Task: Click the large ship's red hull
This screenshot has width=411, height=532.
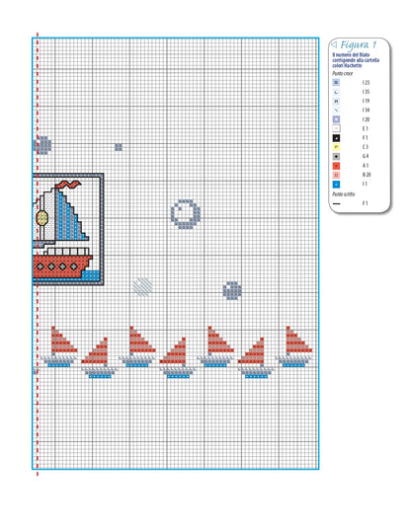Action: click(62, 266)
